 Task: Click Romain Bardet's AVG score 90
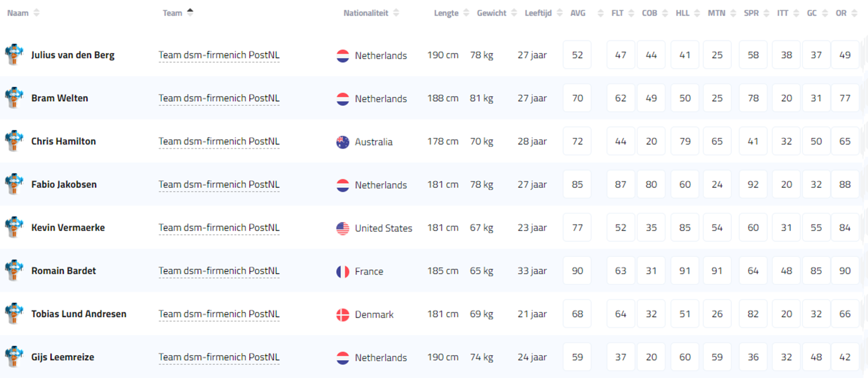click(x=577, y=271)
